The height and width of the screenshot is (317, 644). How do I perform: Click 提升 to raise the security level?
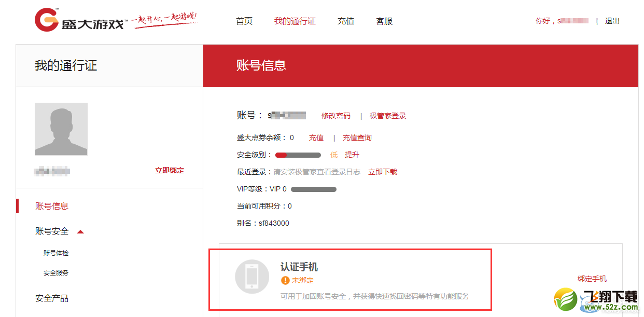click(352, 155)
